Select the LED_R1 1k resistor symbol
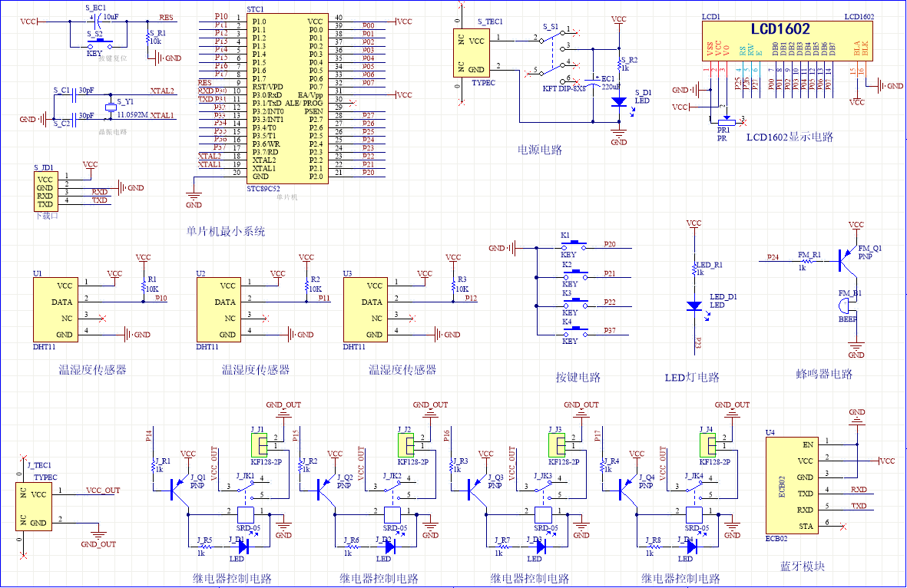 pos(694,269)
